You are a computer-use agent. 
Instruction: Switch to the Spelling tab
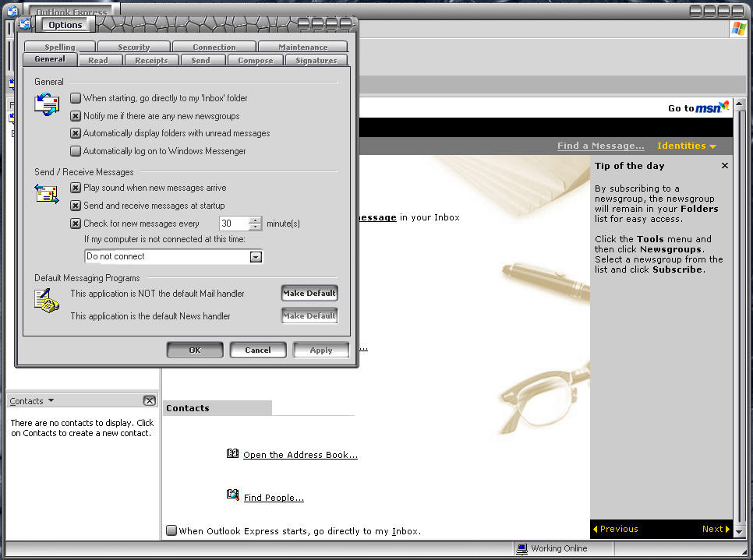[x=60, y=47]
